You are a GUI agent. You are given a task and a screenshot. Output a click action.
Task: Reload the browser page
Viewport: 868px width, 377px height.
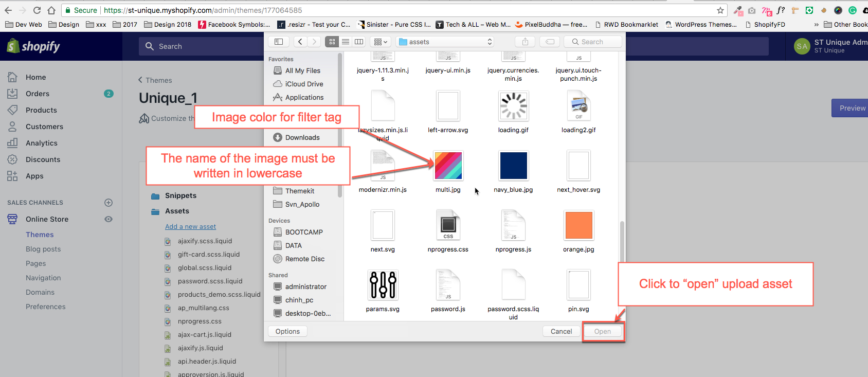(37, 10)
